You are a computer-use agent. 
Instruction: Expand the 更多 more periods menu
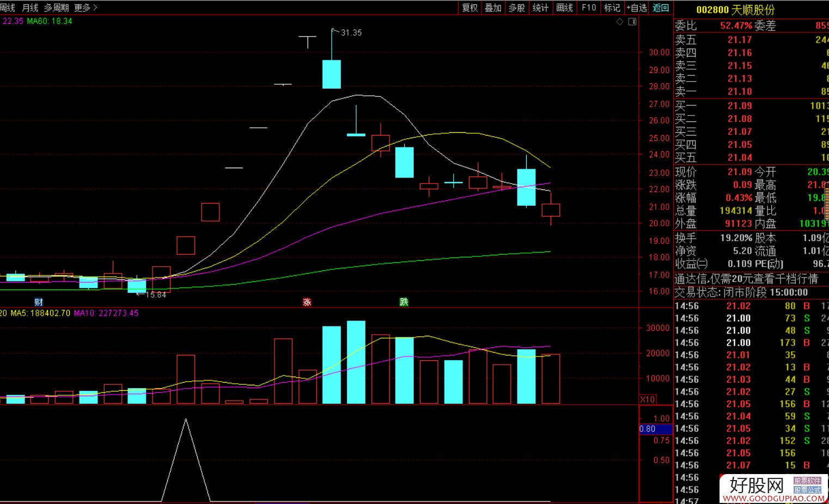point(86,8)
